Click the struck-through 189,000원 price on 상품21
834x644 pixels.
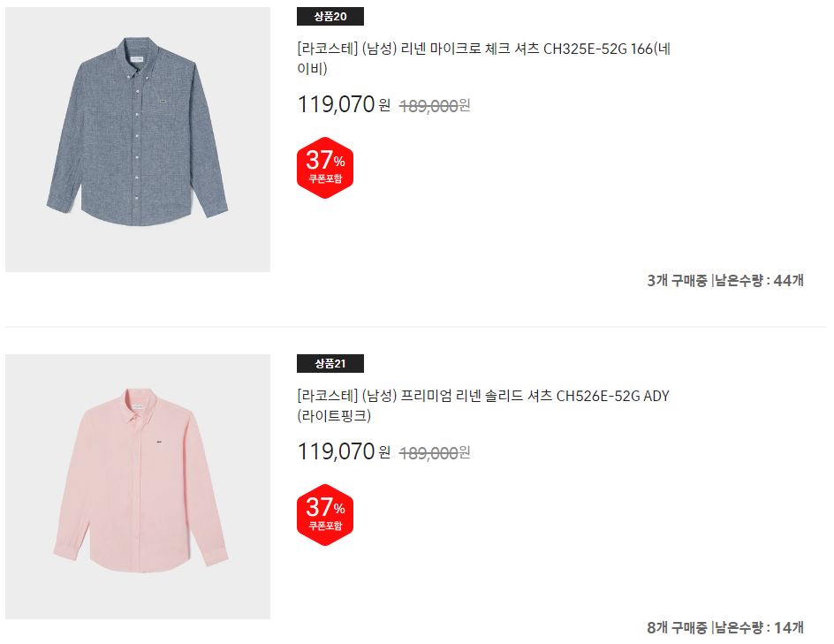coord(435,453)
